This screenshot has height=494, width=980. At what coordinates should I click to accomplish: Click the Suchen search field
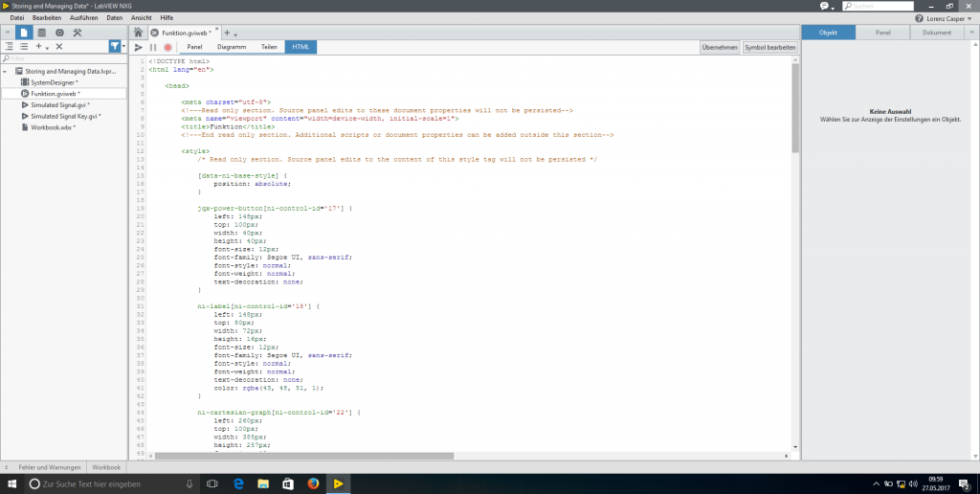tap(879, 6)
